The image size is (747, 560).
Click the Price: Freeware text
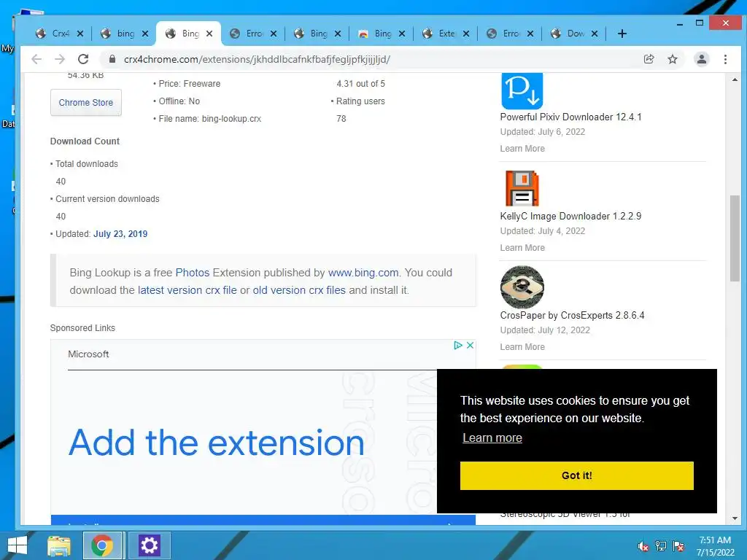(x=189, y=83)
